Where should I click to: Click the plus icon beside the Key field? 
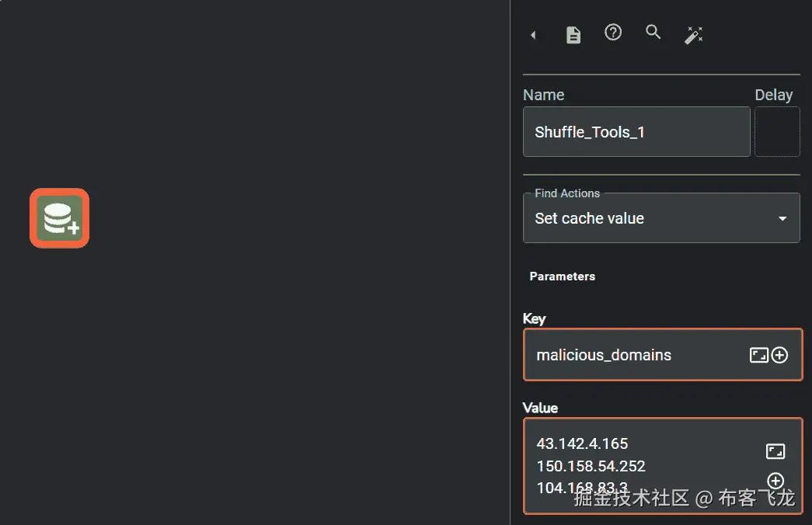[779, 354]
